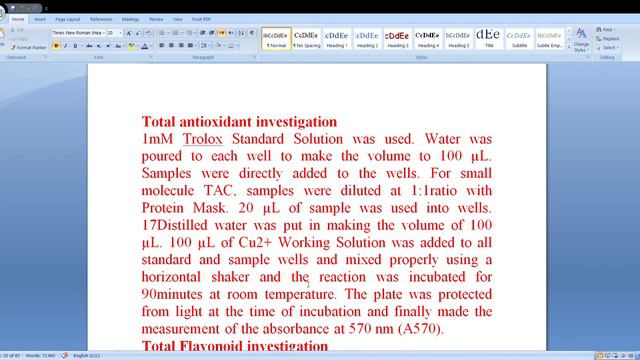Click word count in status bar
The width and height of the screenshot is (640, 360).
[x=40, y=356]
